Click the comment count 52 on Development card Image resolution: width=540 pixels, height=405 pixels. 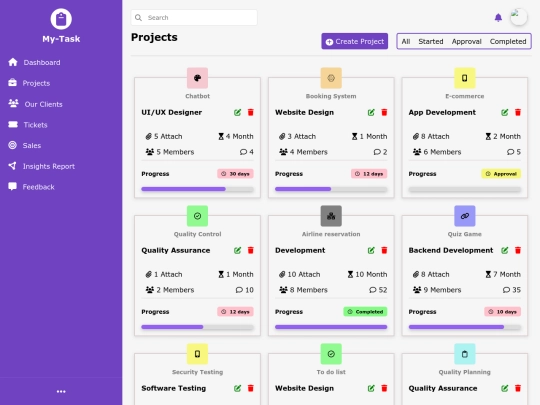click(x=378, y=290)
